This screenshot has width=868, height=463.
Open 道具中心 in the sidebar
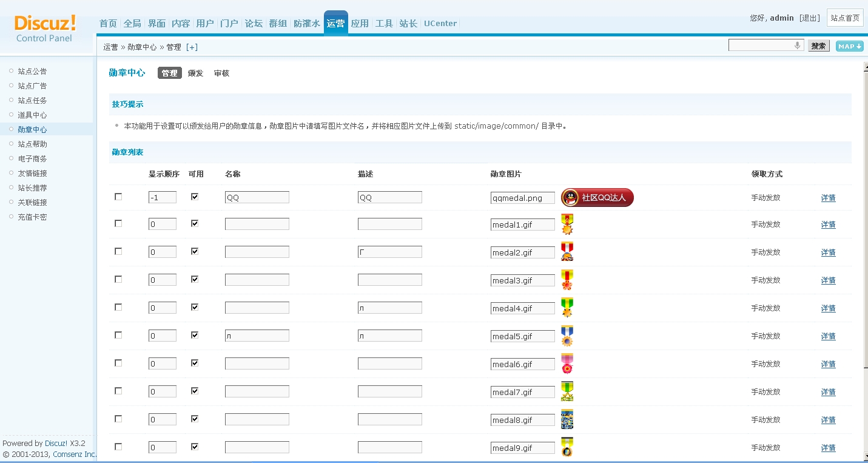(33, 115)
